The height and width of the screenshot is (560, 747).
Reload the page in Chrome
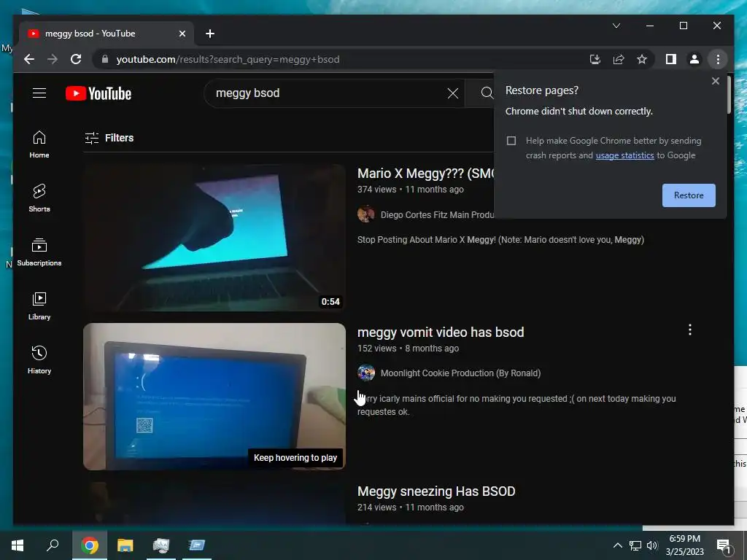[76, 59]
